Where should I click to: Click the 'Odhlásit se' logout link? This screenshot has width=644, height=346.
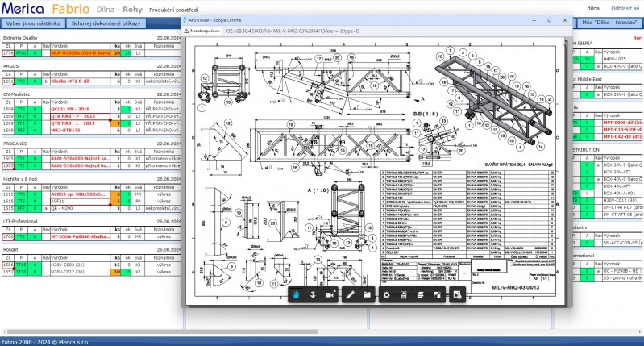pos(625,7)
